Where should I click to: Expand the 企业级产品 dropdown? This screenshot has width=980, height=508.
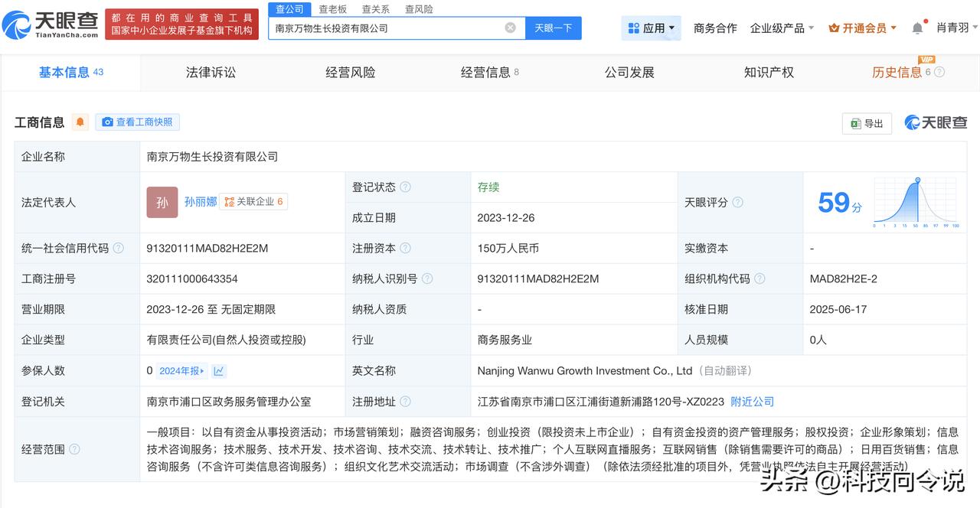(782, 28)
